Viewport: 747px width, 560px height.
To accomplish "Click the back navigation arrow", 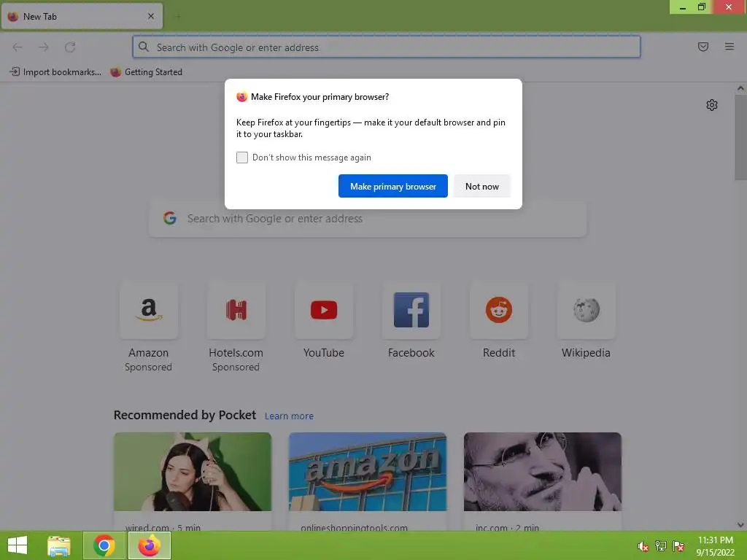I will (18, 47).
